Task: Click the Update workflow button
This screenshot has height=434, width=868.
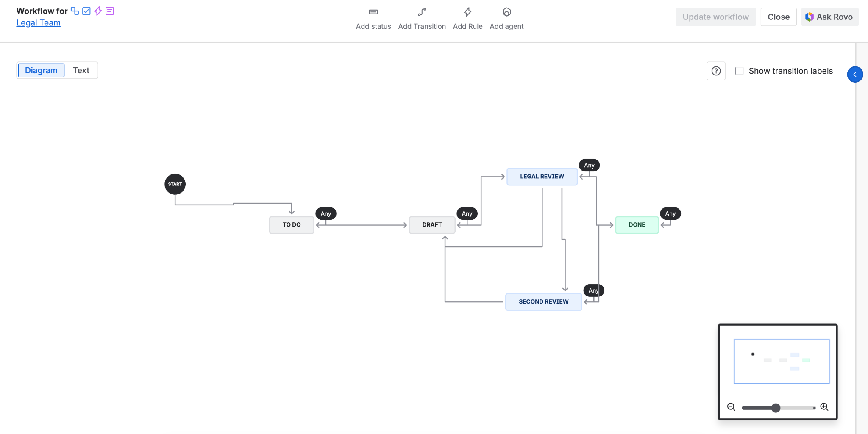Action: (x=715, y=17)
